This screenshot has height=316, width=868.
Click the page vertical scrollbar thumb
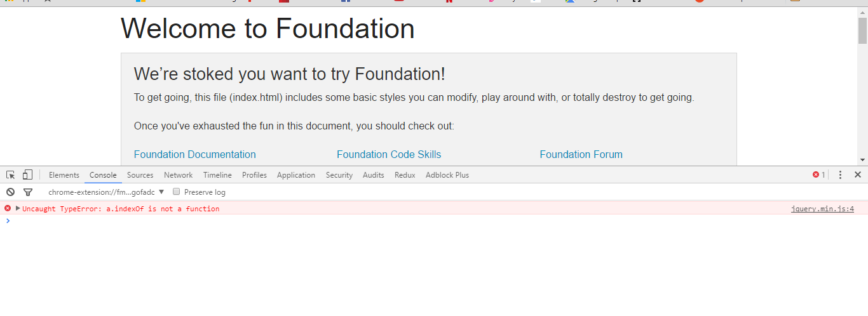pyautogui.click(x=862, y=30)
